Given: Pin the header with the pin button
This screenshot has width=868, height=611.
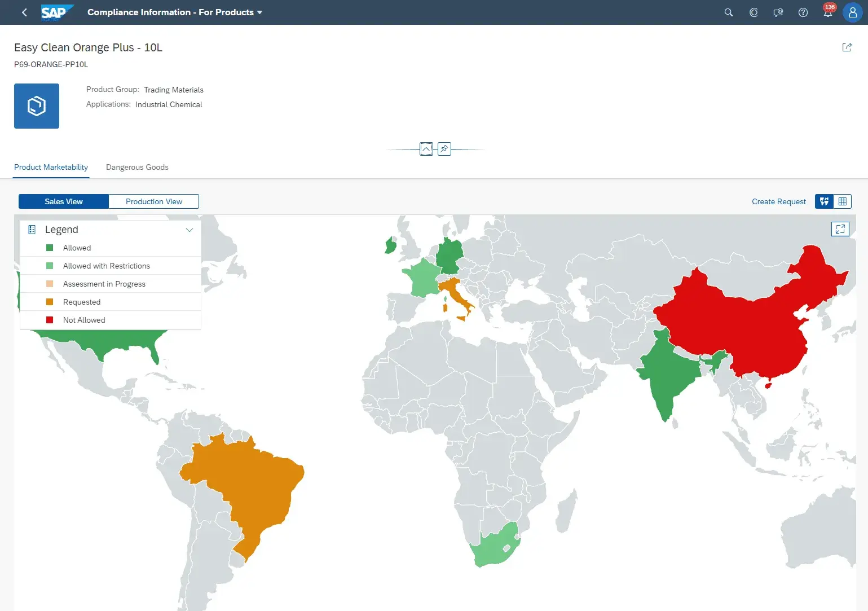Looking at the screenshot, I should tap(444, 149).
